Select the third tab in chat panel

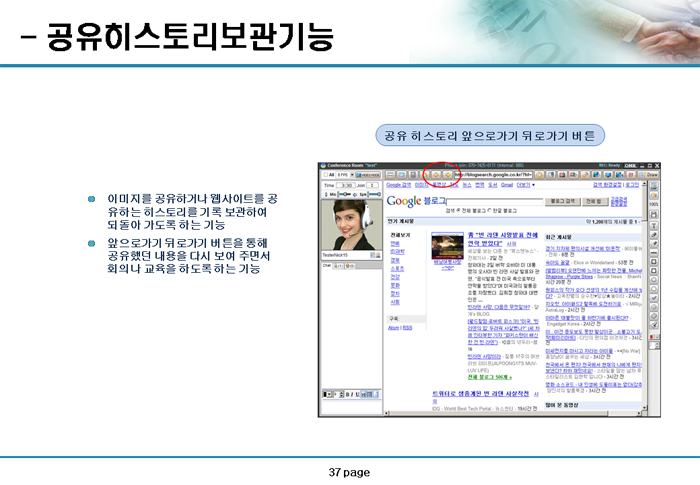[x=350, y=266]
